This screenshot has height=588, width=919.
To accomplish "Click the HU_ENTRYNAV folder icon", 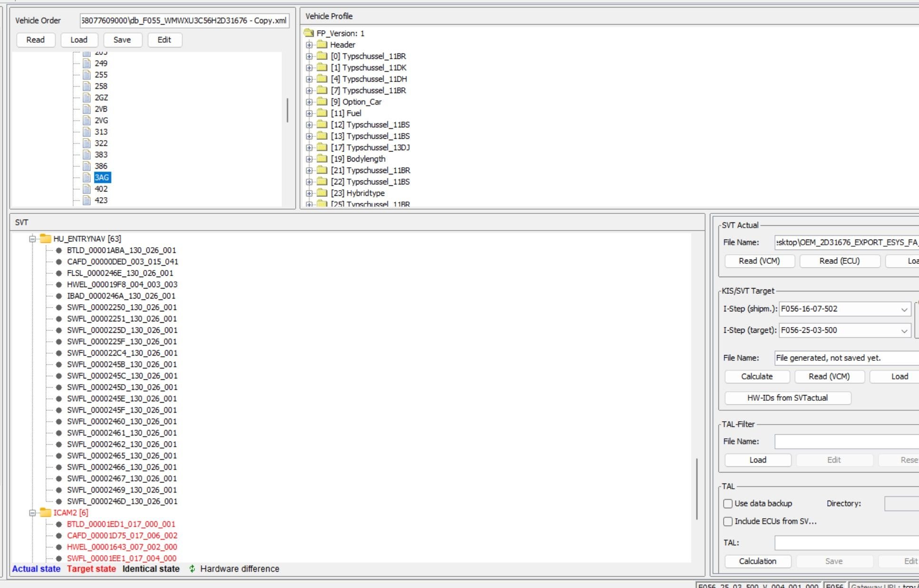I will [46, 239].
